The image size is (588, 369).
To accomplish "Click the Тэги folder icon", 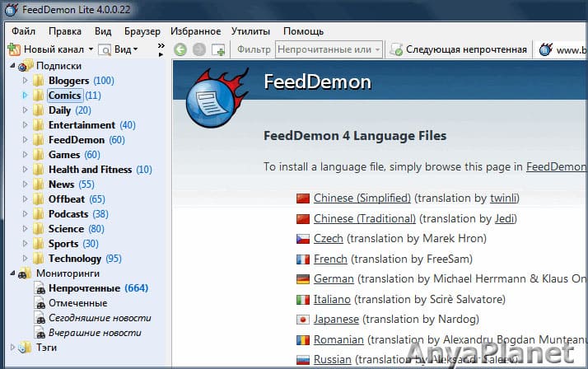I will click(x=25, y=348).
